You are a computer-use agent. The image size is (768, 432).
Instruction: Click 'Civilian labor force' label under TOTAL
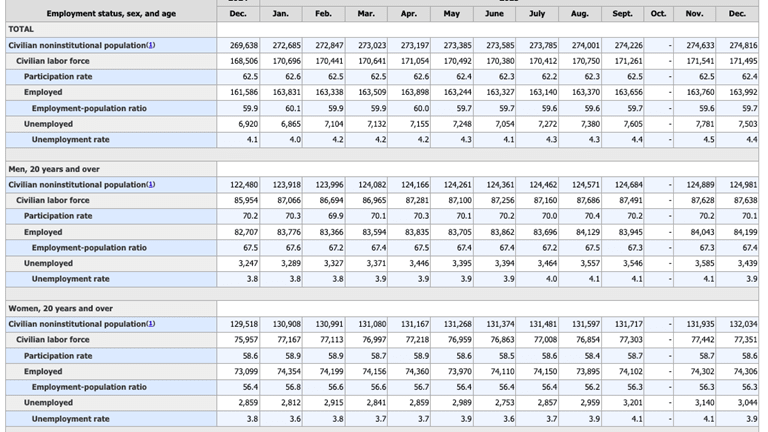[53, 61]
